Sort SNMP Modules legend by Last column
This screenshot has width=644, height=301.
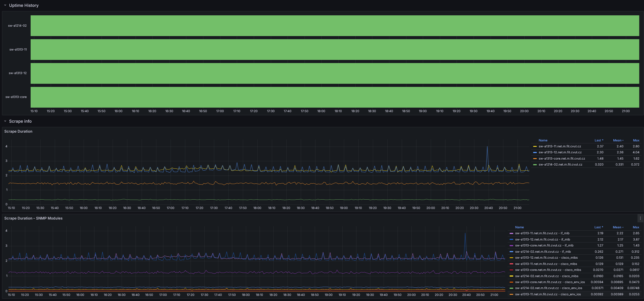598,227
